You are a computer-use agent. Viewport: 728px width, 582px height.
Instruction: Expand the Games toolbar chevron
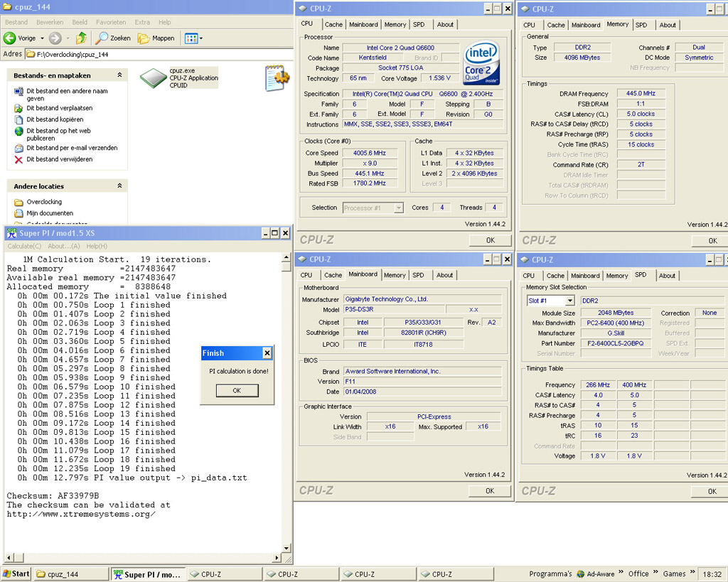point(692,572)
